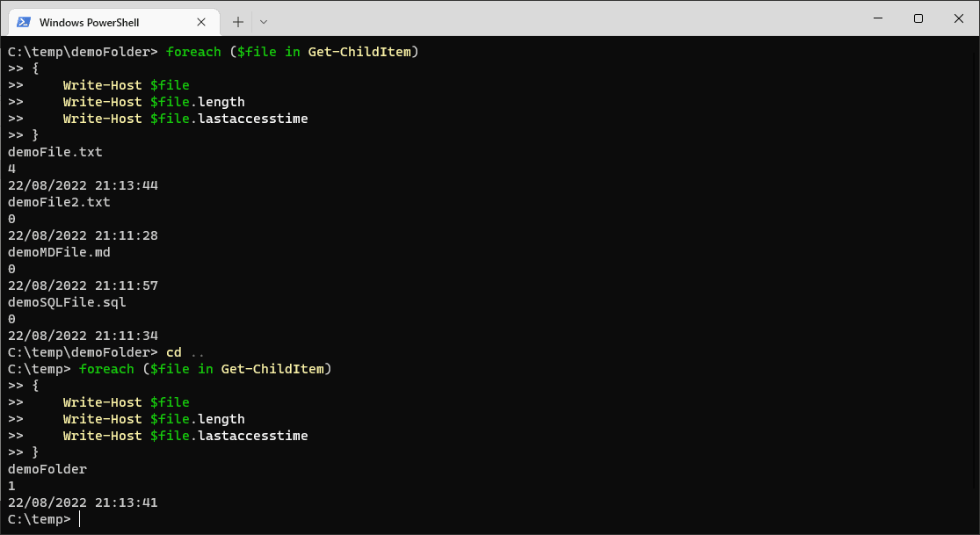Click the blinking cursor at the C:\temp prompt
This screenshot has width=980, height=535.
click(78, 518)
